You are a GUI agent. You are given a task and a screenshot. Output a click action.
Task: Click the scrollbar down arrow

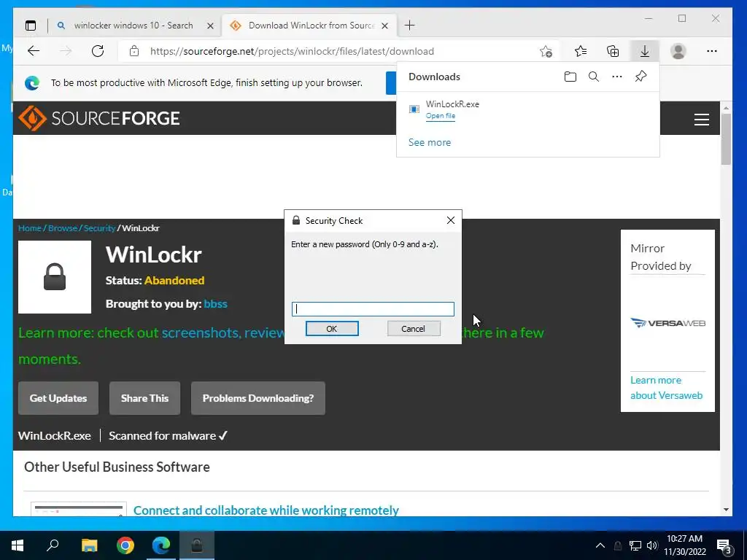[726, 510]
